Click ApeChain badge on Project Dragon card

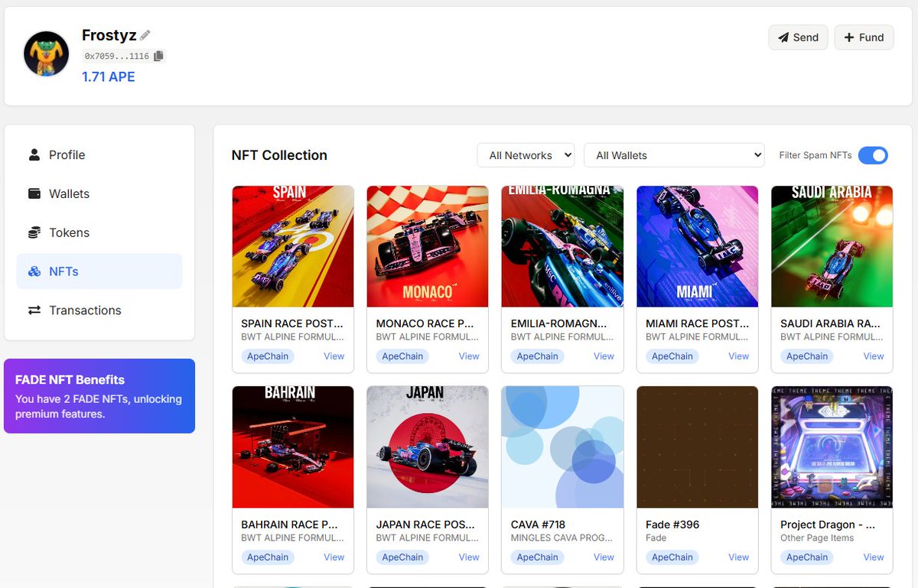tap(807, 557)
